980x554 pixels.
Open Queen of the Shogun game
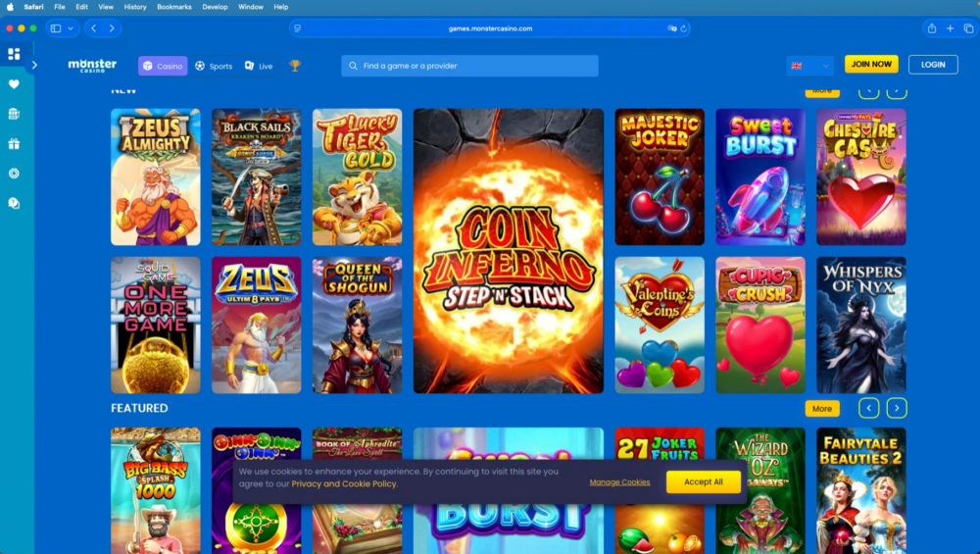[x=357, y=326]
